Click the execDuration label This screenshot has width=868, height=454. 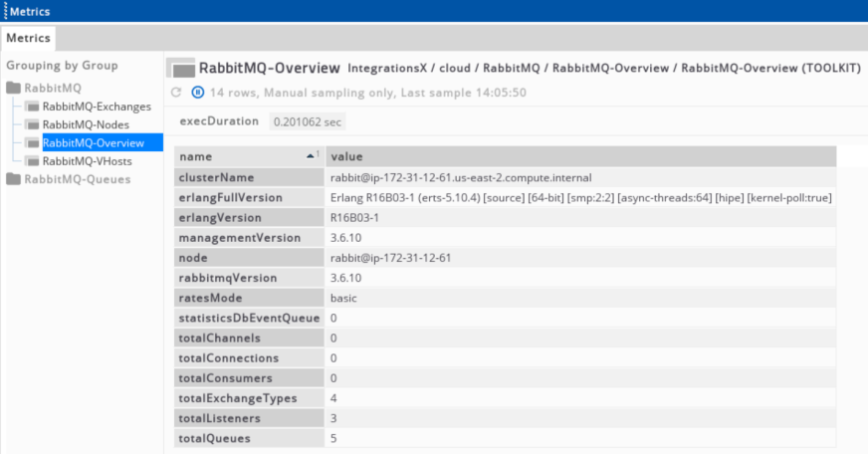click(219, 121)
